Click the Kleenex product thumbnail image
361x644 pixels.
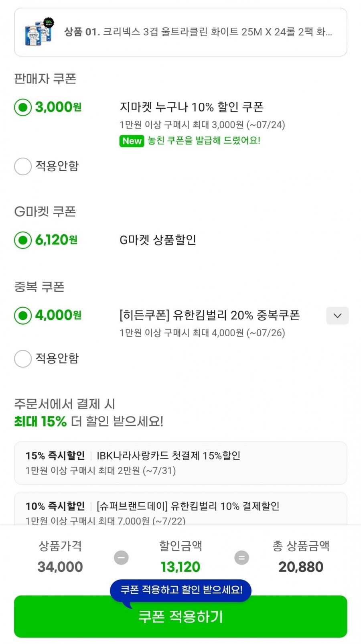(x=39, y=32)
